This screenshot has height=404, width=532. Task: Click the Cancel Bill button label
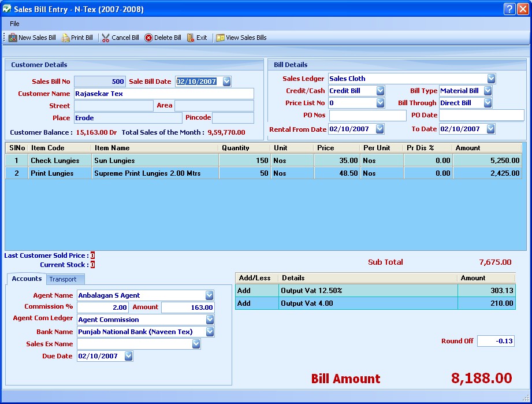coord(125,38)
